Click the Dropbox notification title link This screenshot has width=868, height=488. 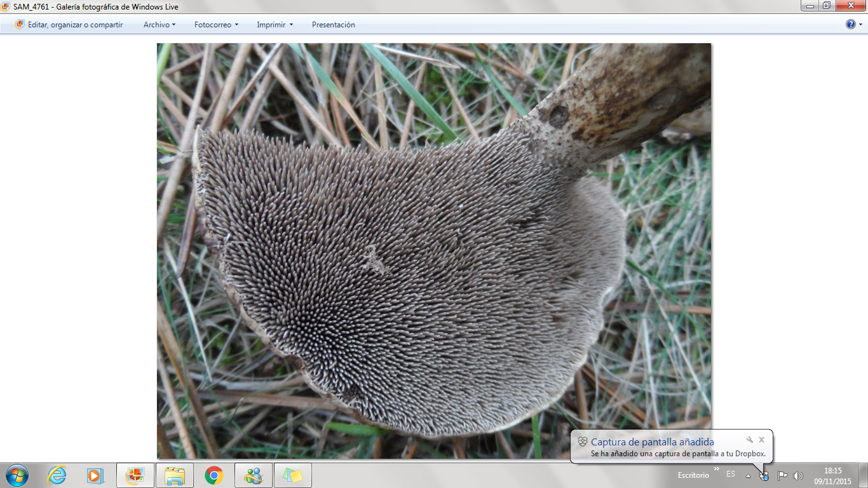[x=652, y=442]
